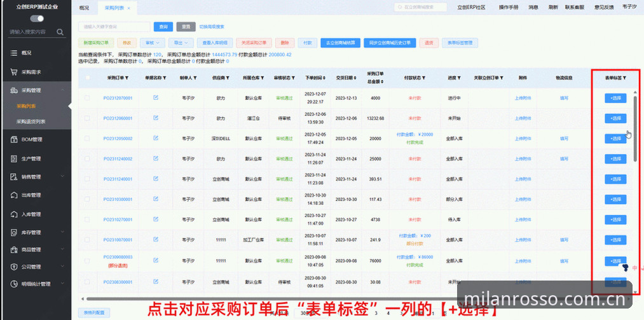Sort by 交货日期 using header arrows
This screenshot has height=320, width=644.
click(x=355, y=78)
